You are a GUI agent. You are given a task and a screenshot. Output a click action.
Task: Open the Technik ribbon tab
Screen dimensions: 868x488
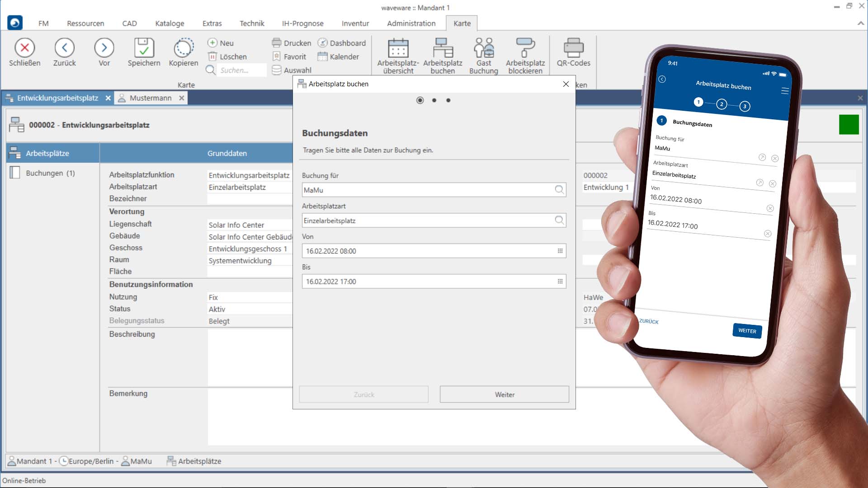[252, 23]
